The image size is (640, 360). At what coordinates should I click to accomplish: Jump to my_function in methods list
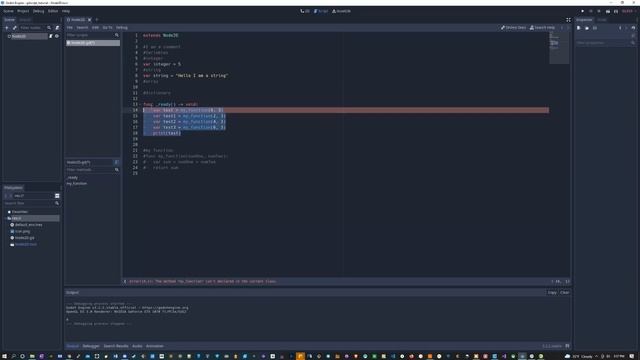point(77,184)
